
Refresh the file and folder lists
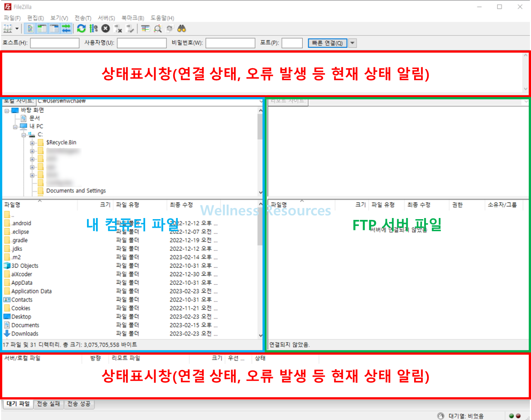pyautogui.click(x=81, y=29)
